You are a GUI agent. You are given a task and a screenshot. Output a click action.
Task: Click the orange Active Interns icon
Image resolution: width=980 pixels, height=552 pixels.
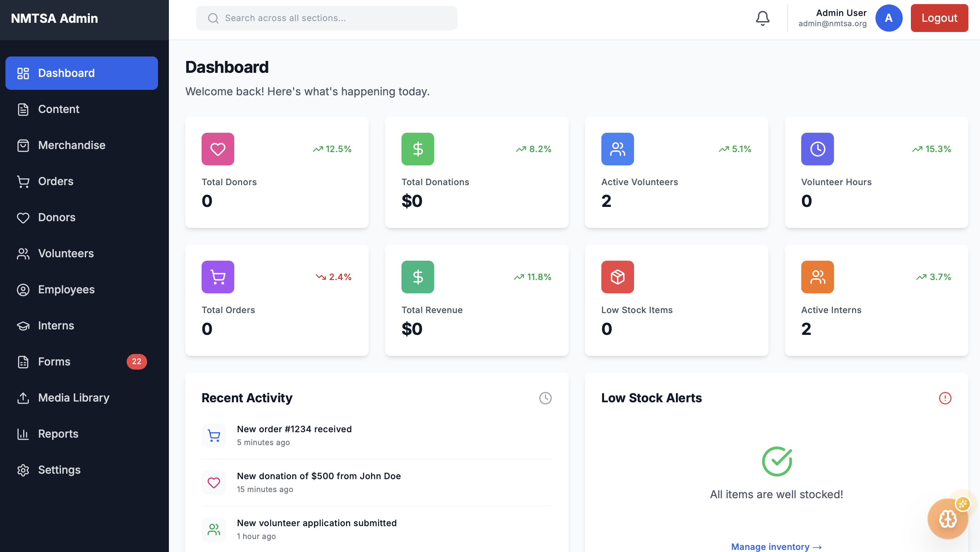pyautogui.click(x=817, y=277)
